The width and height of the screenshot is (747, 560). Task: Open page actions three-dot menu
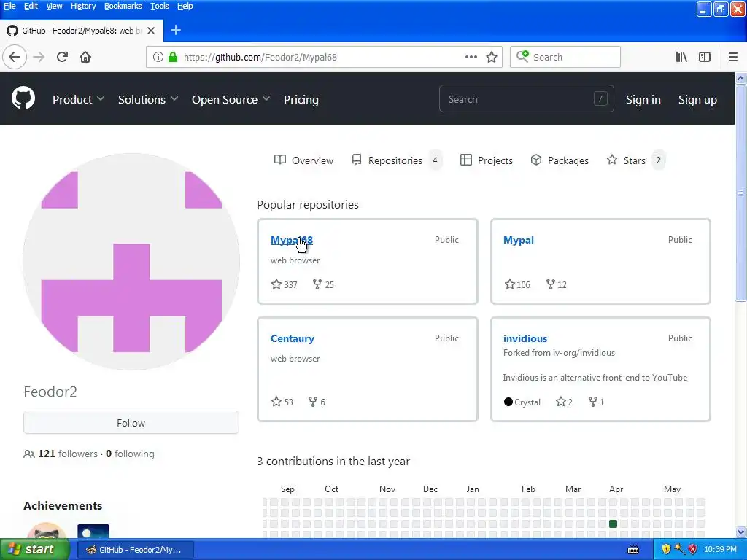471,57
